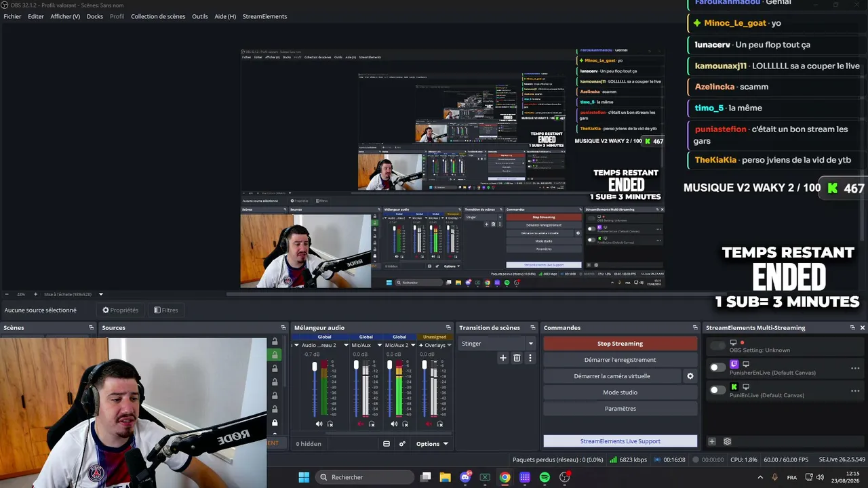Screen dimensions: 868x488
Task: Toggle the white source lock icon
Action: coord(275,422)
